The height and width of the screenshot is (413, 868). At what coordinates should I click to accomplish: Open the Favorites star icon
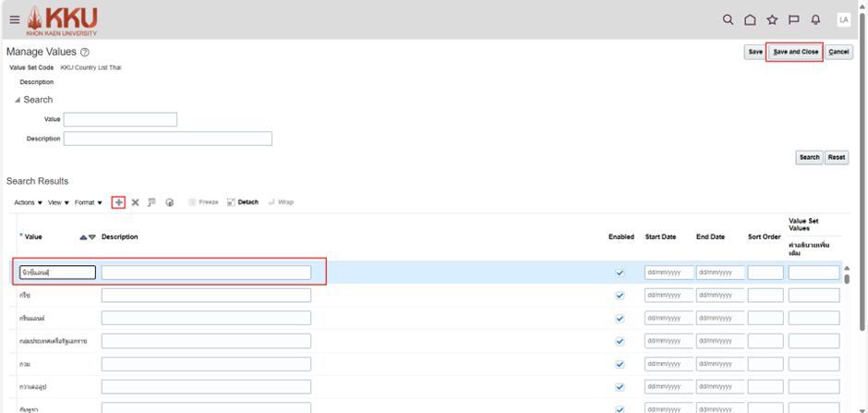[x=772, y=19]
